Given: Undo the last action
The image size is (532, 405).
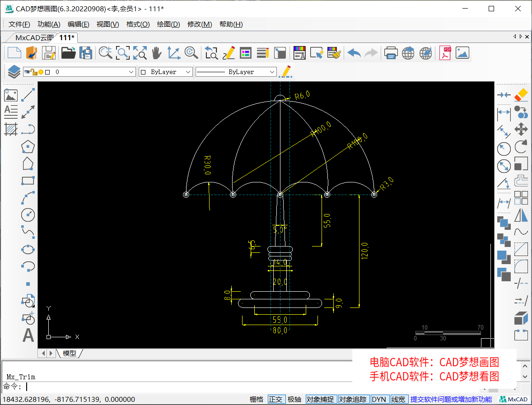Looking at the screenshot, I should pos(354,53).
